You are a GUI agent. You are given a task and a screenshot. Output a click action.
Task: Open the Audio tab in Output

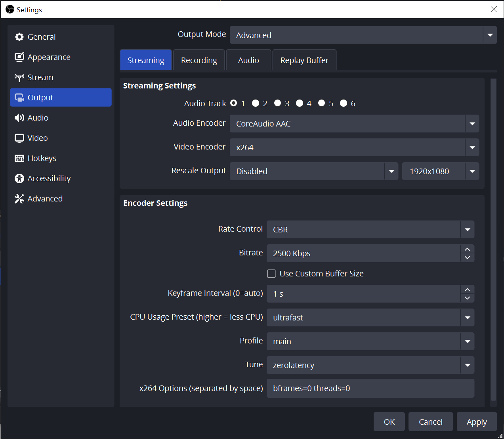click(x=248, y=60)
